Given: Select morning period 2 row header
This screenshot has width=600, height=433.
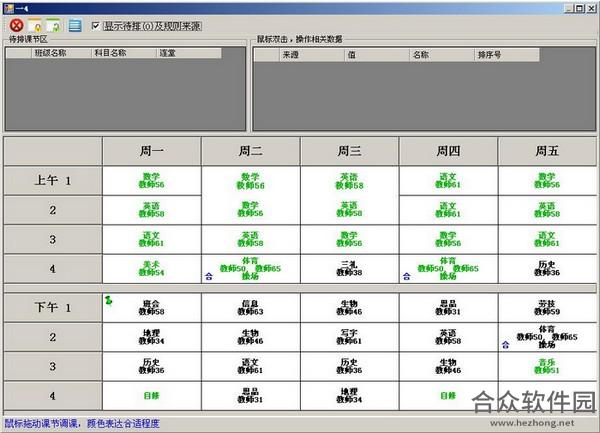Looking at the screenshot, I should pyautogui.click(x=53, y=210).
